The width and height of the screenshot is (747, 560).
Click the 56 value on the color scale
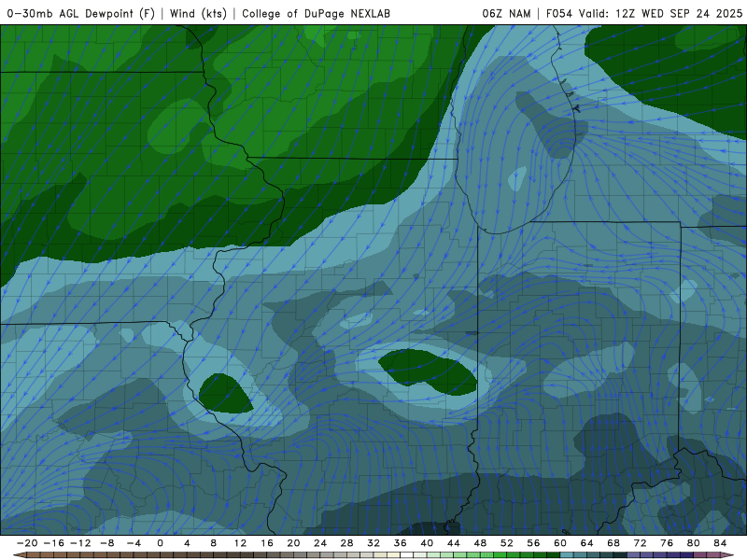(x=533, y=543)
